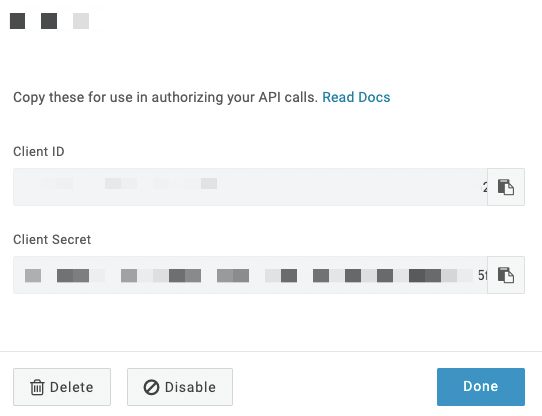The height and width of the screenshot is (416, 542).
Task: Click the Client ID label
Action: [39, 151]
